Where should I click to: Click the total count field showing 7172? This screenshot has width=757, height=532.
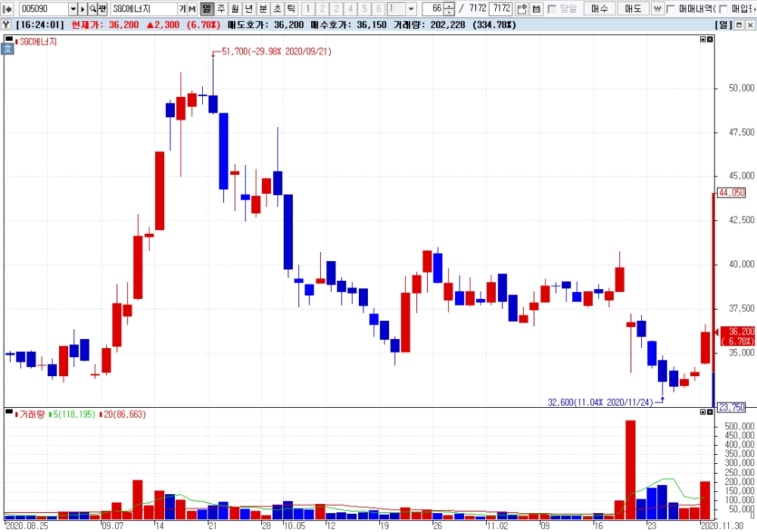click(500, 8)
